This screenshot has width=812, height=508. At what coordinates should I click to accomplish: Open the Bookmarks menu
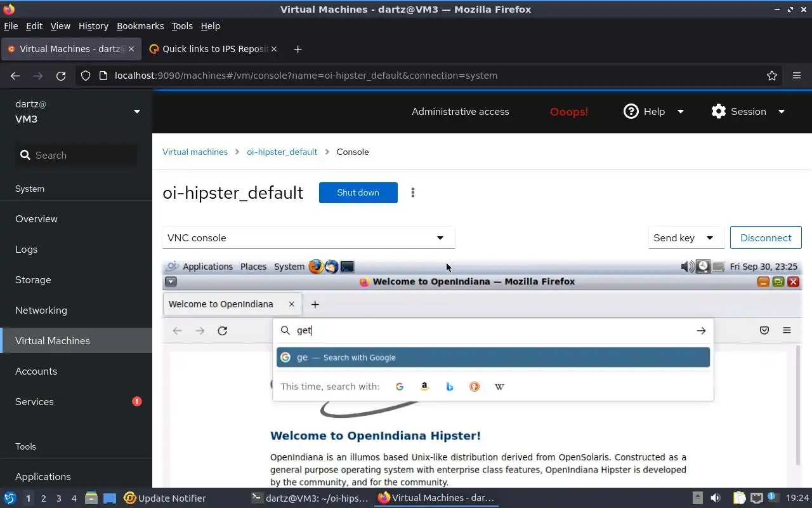point(140,26)
